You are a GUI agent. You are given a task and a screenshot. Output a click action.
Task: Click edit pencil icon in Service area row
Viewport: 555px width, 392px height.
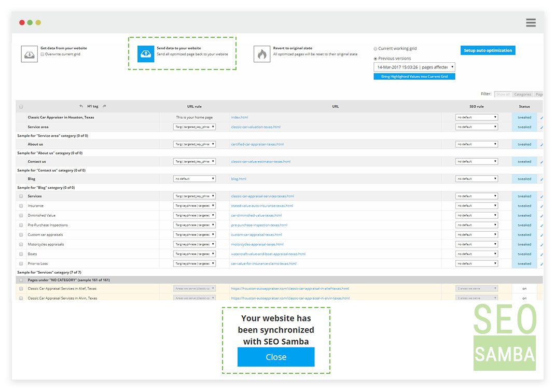[541, 127]
